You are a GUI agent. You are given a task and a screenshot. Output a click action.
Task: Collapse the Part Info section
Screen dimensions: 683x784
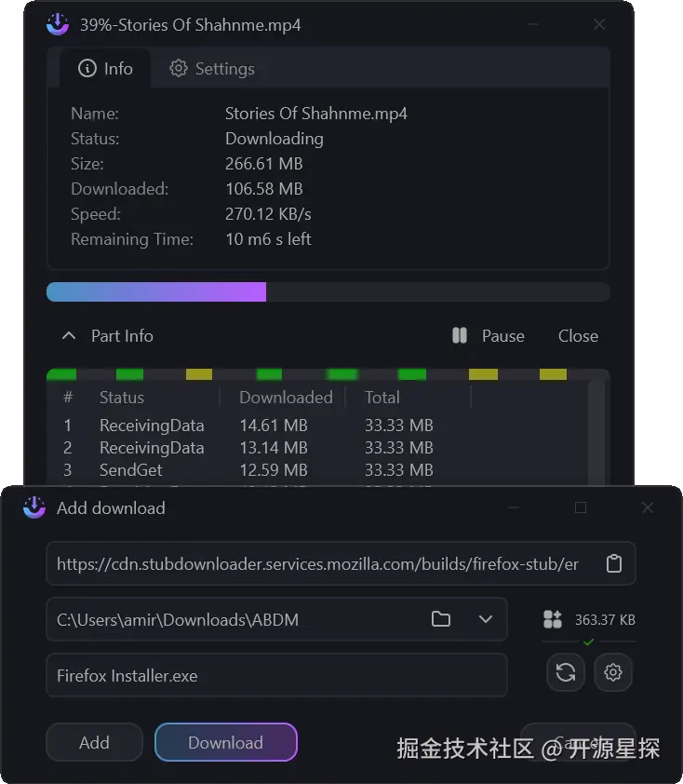(69, 336)
